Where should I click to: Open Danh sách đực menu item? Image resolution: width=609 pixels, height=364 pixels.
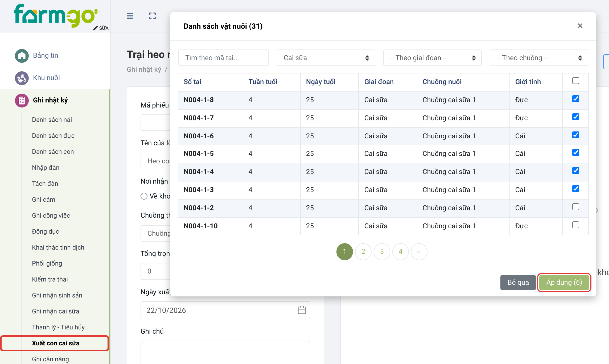coord(53,136)
